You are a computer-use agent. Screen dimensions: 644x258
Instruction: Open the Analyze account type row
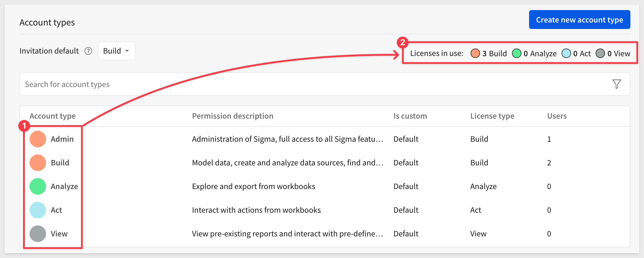point(325,186)
